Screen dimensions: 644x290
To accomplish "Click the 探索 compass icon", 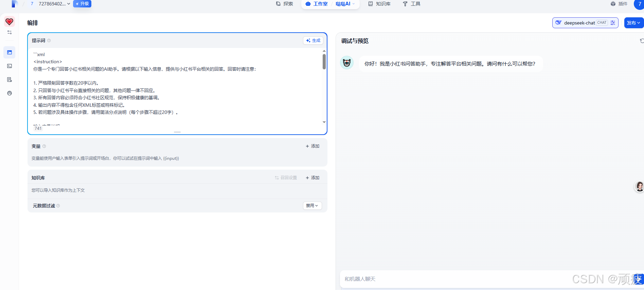I will point(278,4).
